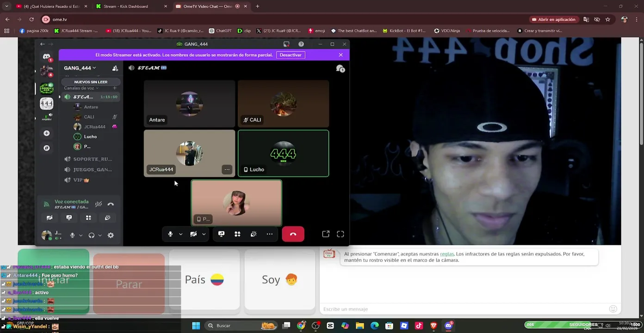The width and height of the screenshot is (644, 333).
Task: Open Discord's Explore servers compass icon
Action: (x=46, y=148)
